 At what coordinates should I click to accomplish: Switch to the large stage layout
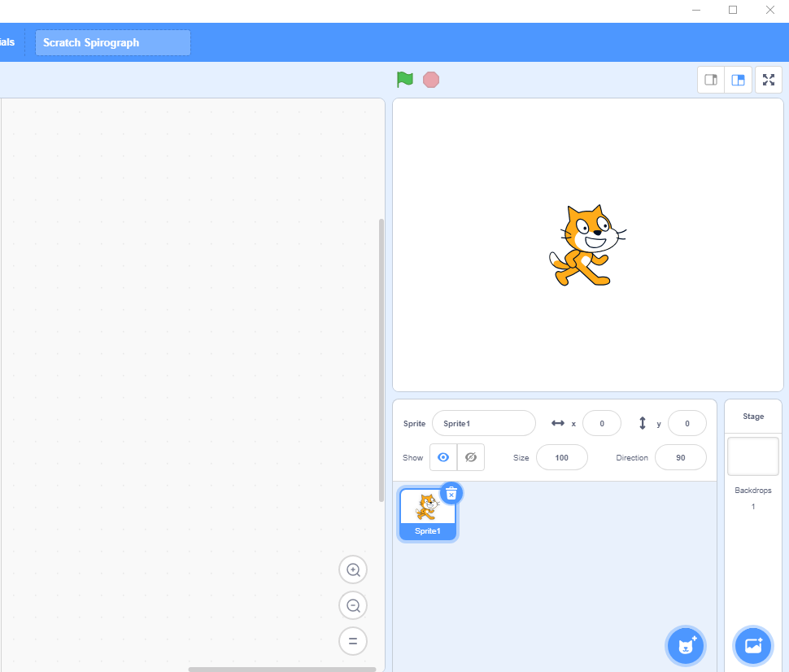(x=738, y=80)
